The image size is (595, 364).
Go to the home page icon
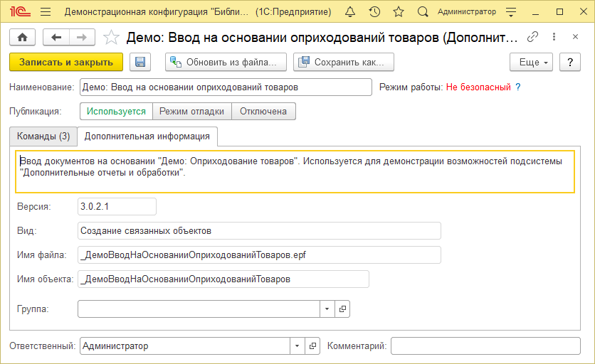[22, 38]
